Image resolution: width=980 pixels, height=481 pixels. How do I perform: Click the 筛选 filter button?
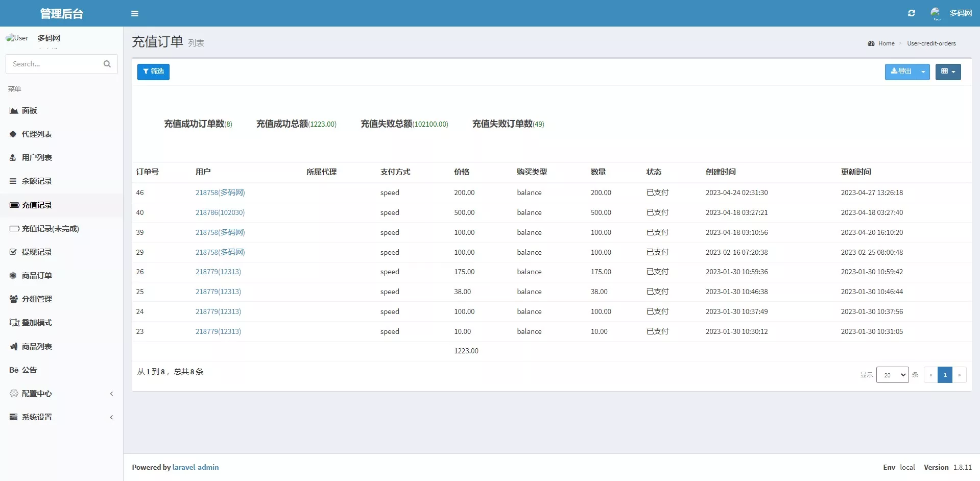pos(153,71)
